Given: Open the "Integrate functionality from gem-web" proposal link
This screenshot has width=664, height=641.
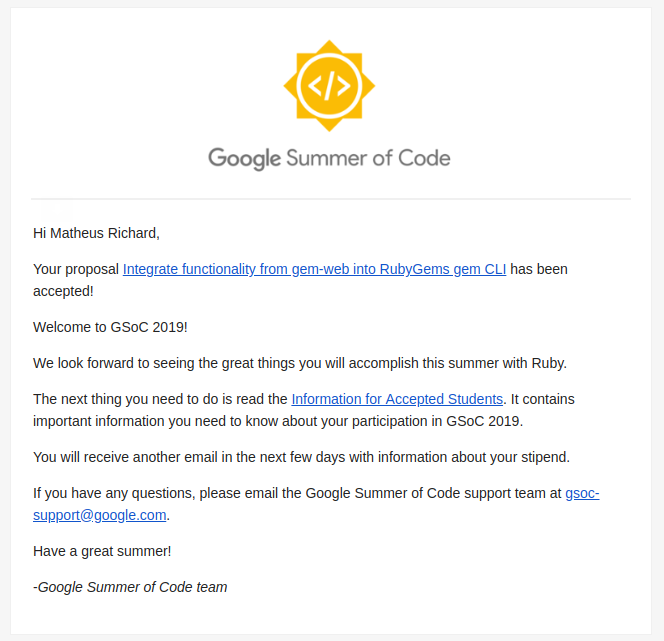Looking at the screenshot, I should coord(314,269).
